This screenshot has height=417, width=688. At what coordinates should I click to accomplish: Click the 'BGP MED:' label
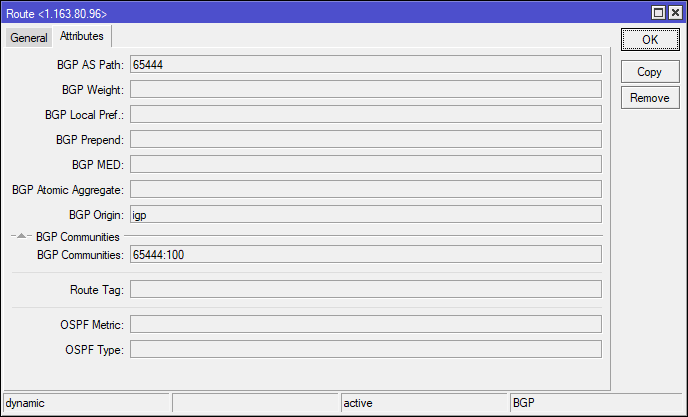tap(98, 165)
